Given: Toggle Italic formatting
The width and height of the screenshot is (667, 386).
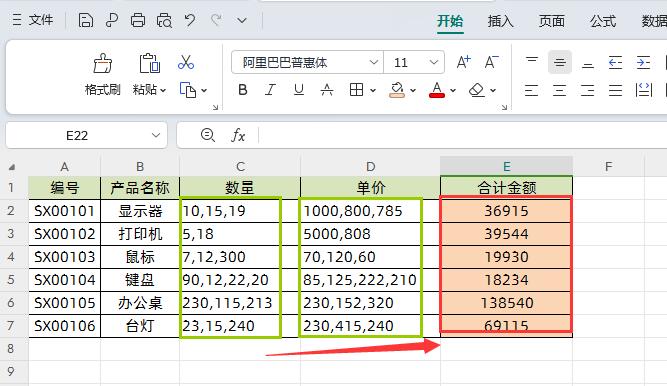Looking at the screenshot, I should coord(271,90).
